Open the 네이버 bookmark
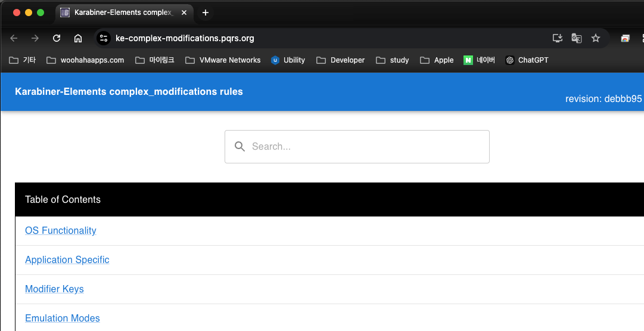Image resolution: width=644 pixels, height=331 pixels. click(480, 60)
